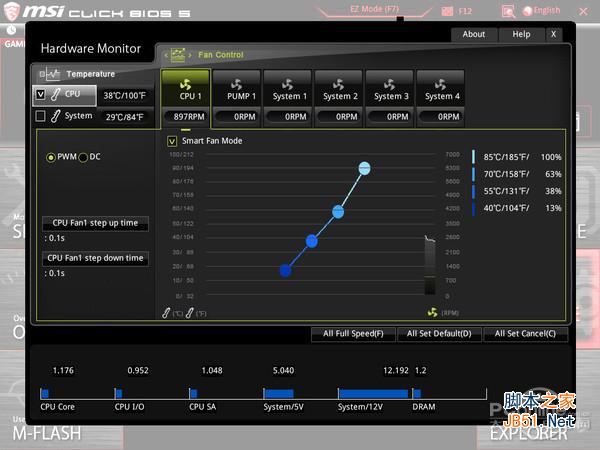Click the Fahrenheit thermometer icon under graph
The width and height of the screenshot is (600, 450).
point(189,313)
